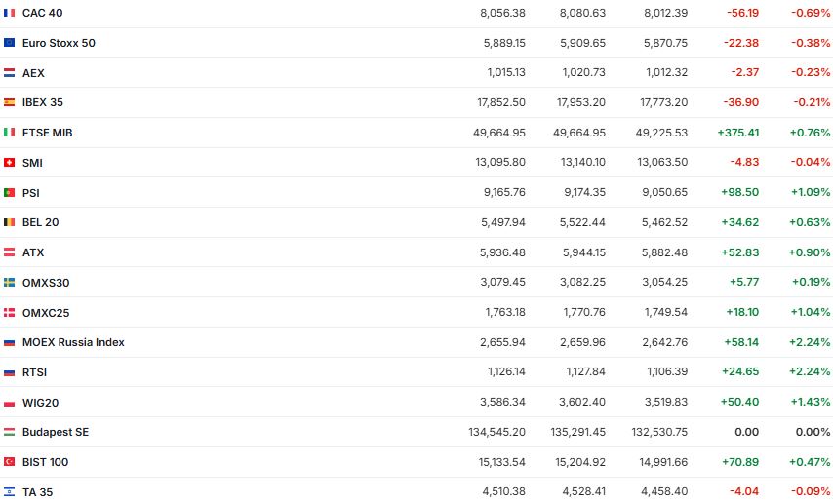The height and width of the screenshot is (504, 833).
Task: Click the Spain flag icon next to IBEX 35
Action: (9, 102)
